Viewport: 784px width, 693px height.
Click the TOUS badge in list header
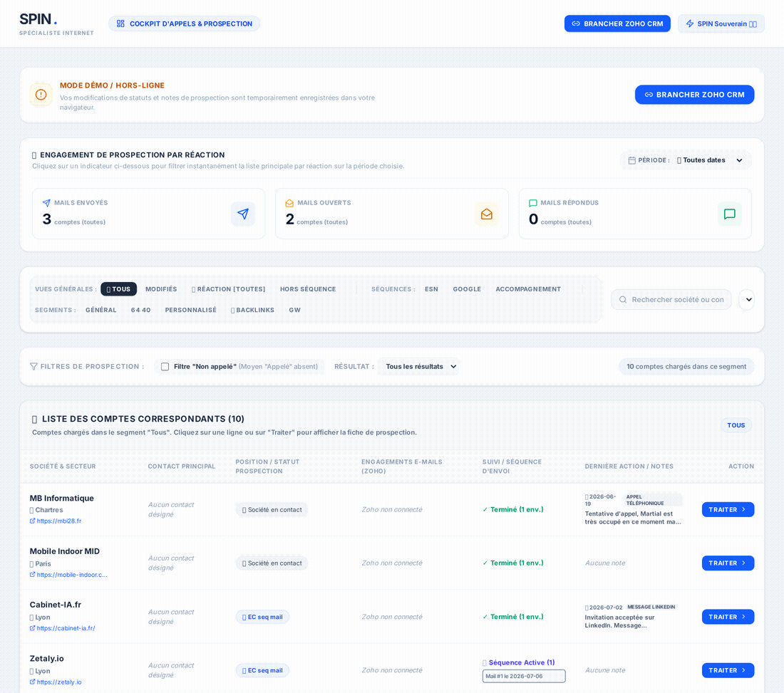736,425
